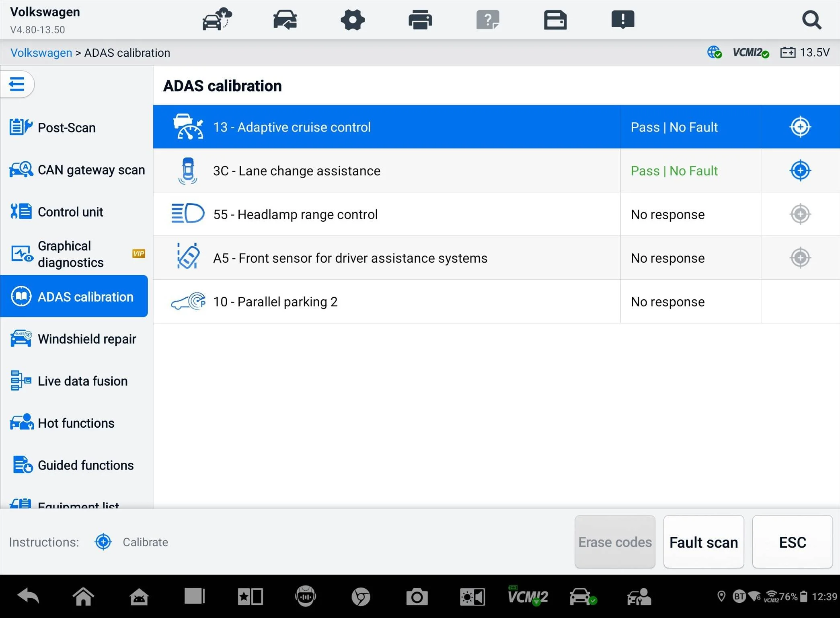Select the ADAS calibration sidebar item
Viewport: 840px width, 618px height.
[x=74, y=297]
